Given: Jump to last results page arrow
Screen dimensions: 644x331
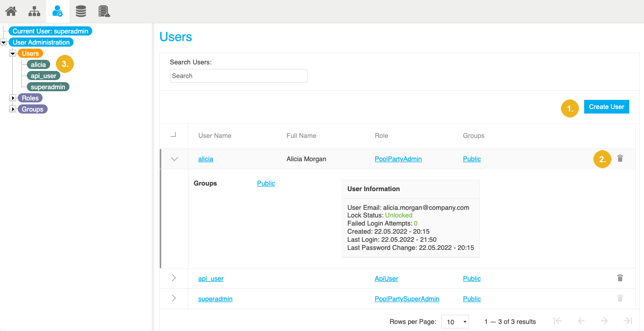Looking at the screenshot, I should tap(627, 321).
